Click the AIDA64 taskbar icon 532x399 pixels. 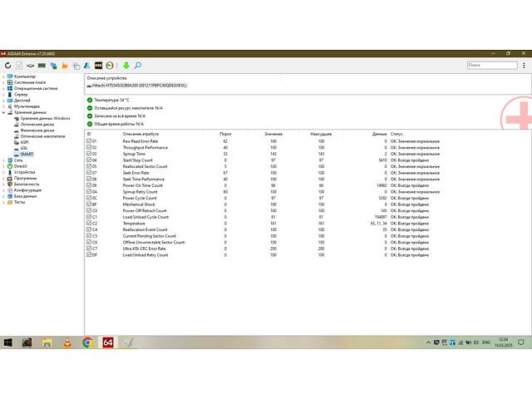108,342
